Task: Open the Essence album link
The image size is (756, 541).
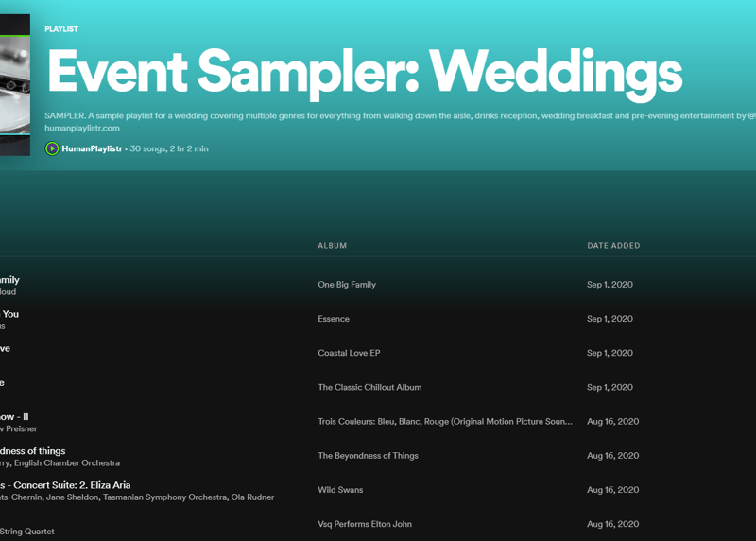Action: coord(334,319)
